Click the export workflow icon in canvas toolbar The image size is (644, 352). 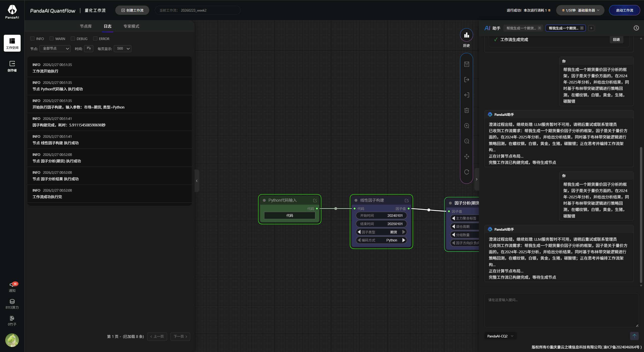coord(467,80)
